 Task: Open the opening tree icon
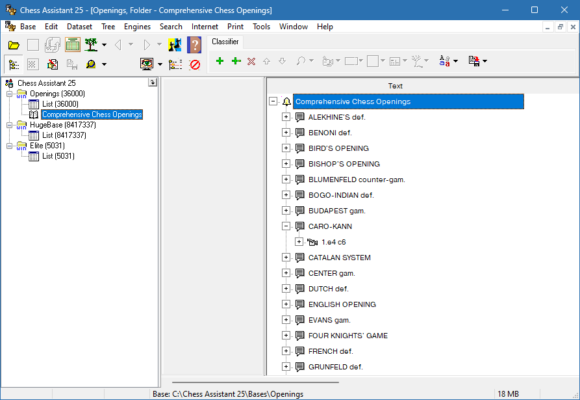coord(91,45)
